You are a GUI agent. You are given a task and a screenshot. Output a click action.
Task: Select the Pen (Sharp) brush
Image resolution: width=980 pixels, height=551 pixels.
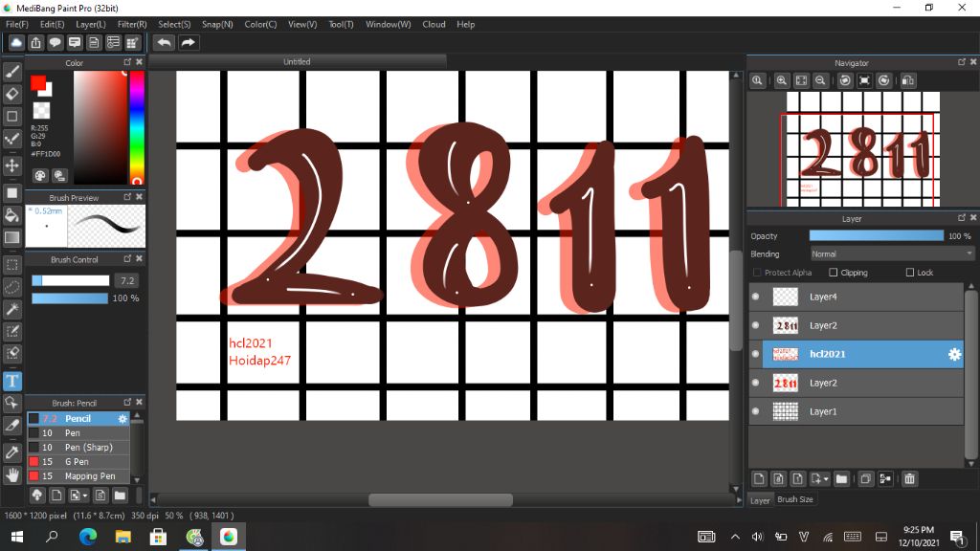(x=78, y=448)
